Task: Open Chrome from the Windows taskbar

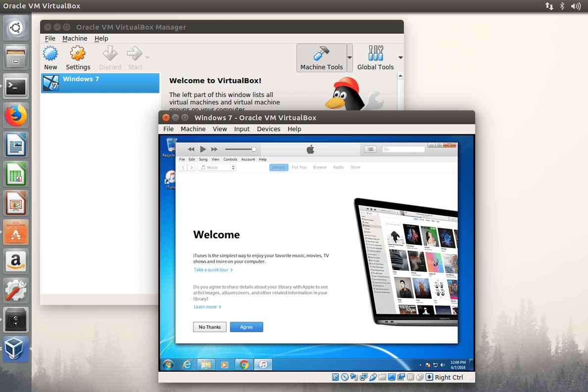Action: 244,365
